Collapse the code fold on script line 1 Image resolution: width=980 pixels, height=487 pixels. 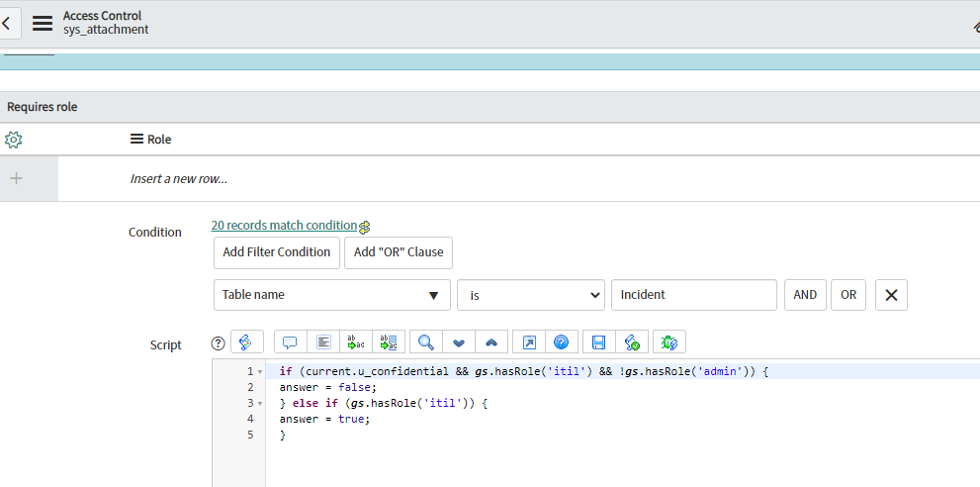click(x=260, y=372)
